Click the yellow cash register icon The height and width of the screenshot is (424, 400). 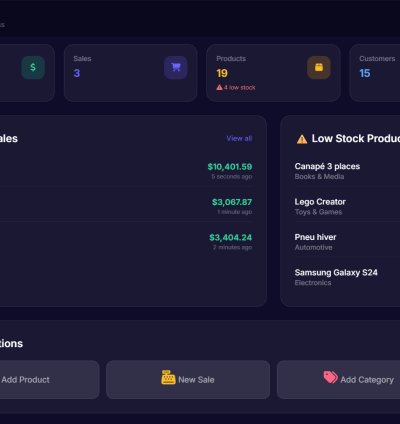tap(168, 377)
